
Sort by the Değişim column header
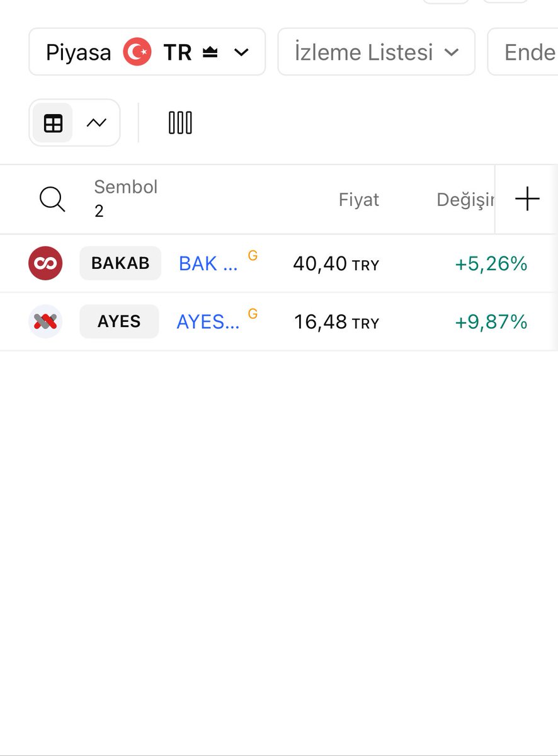click(x=465, y=200)
